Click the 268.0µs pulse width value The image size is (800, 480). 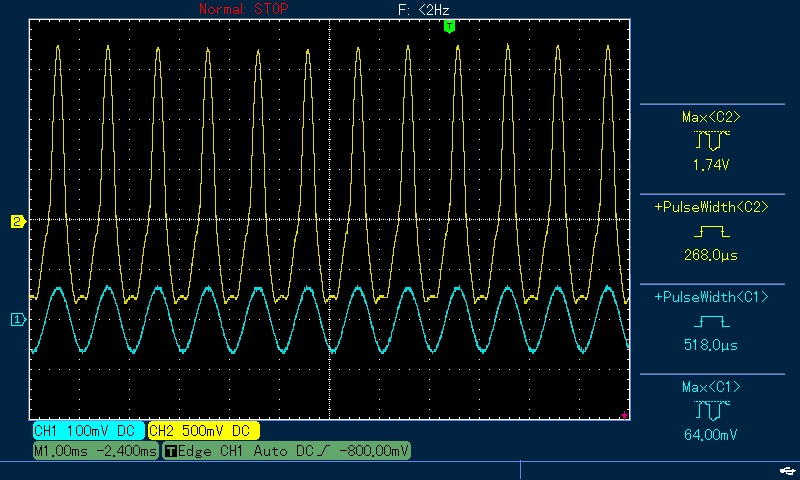711,255
